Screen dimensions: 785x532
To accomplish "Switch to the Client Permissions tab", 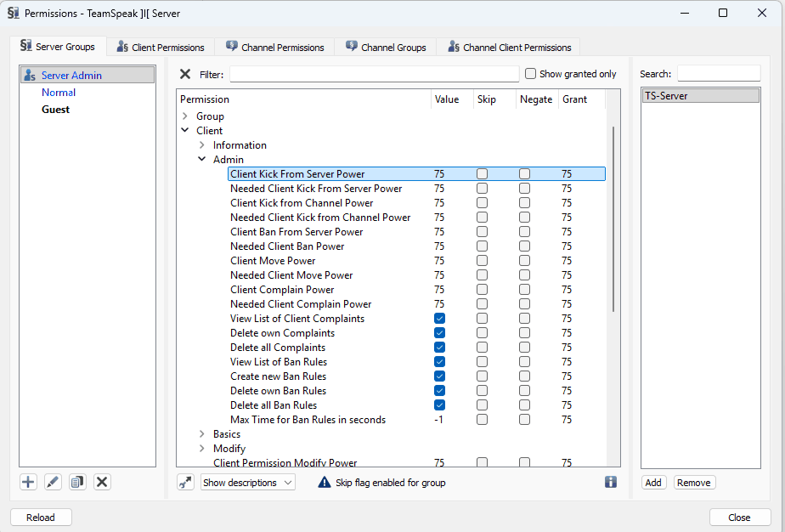I will 161,47.
